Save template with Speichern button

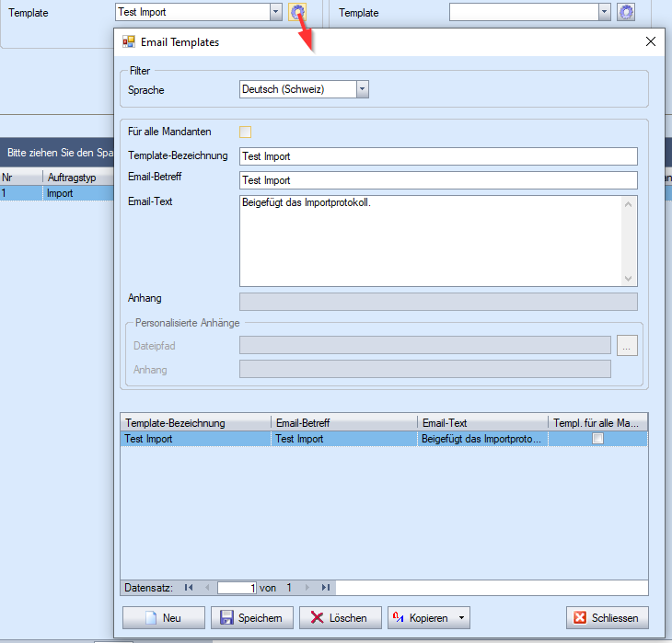(252, 617)
